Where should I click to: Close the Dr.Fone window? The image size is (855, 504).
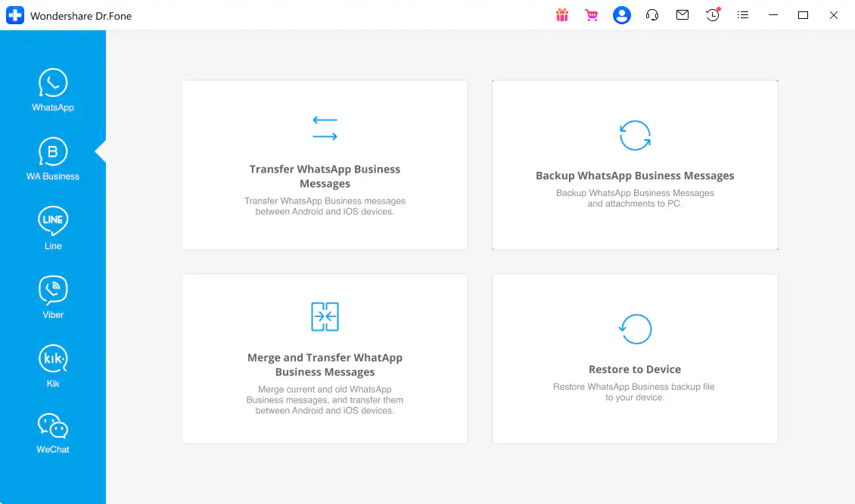[x=834, y=15]
